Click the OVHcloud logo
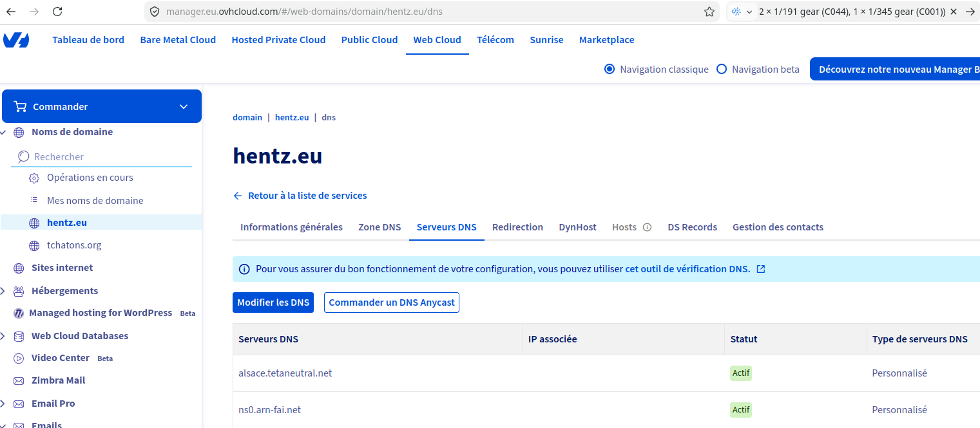 16,40
